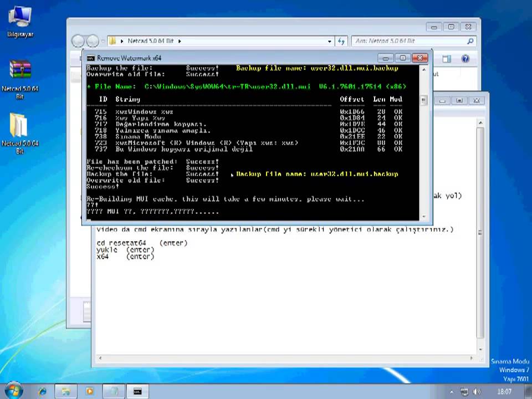Click folder icon in Explorer address bar

[x=112, y=41]
